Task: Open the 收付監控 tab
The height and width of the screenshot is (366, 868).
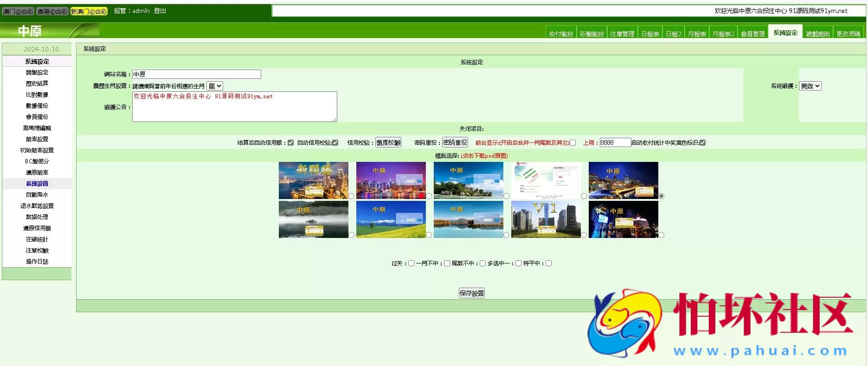Action: click(561, 34)
